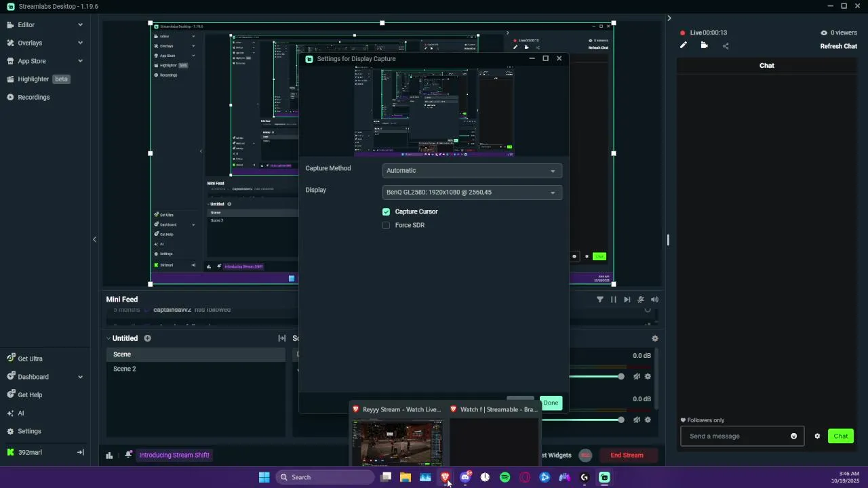Enable the Force SDR checkbox
This screenshot has height=488, width=868.
[x=387, y=225]
